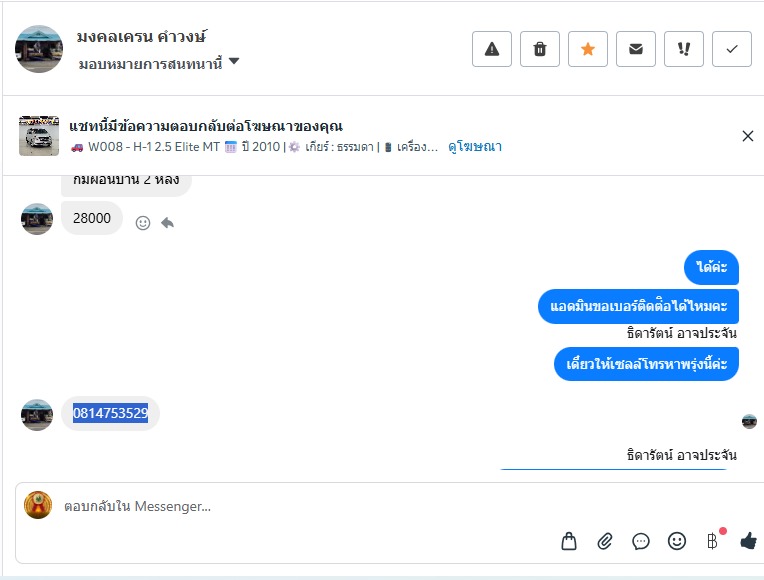This screenshot has height=580, width=764.
Task: React to the 28000 message with emoji
Action: pos(143,223)
